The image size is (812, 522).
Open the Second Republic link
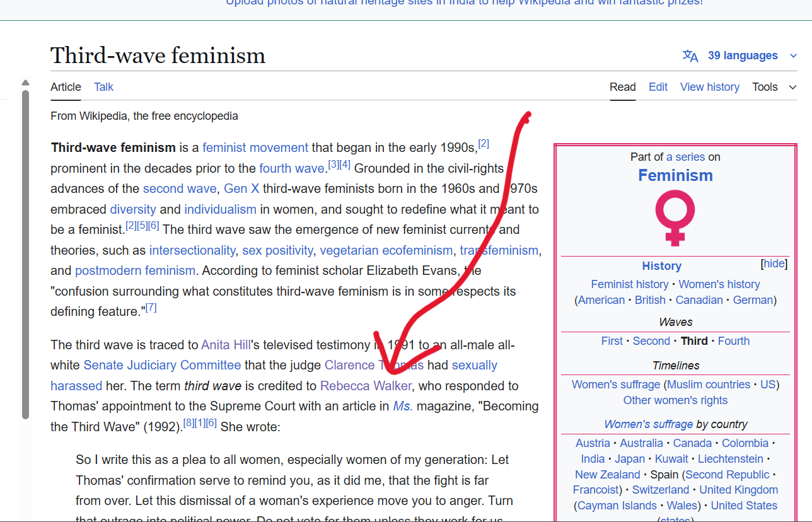tap(728, 475)
